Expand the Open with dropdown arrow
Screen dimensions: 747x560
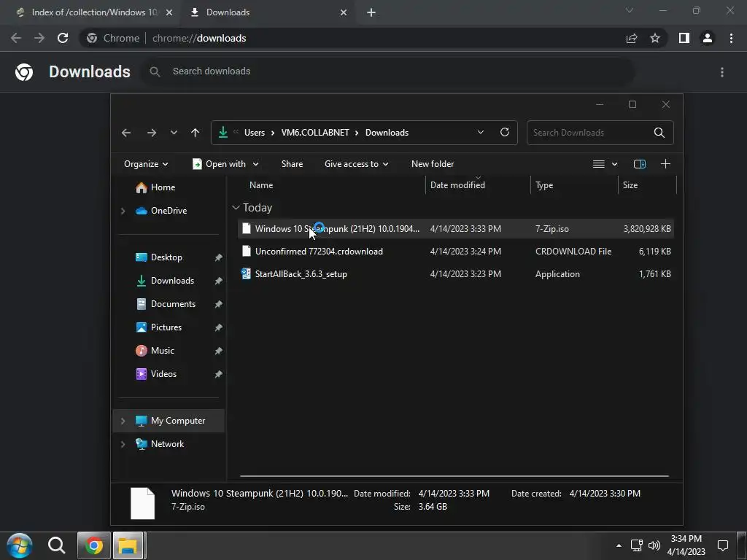click(x=256, y=164)
